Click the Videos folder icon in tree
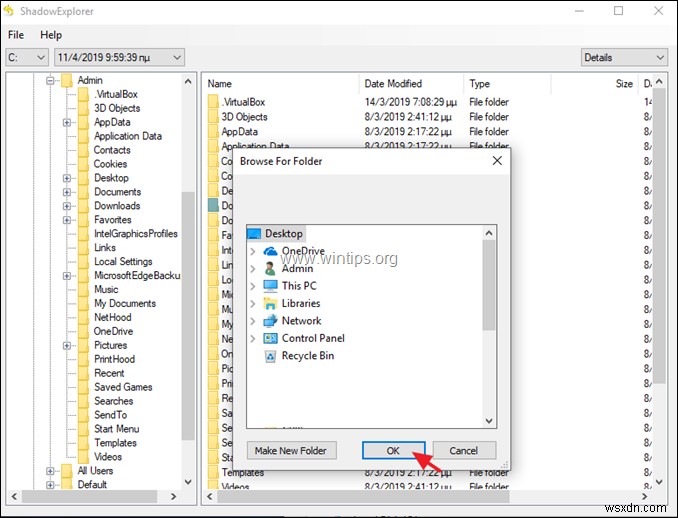Viewport: 678px width, 518px height. (83, 457)
